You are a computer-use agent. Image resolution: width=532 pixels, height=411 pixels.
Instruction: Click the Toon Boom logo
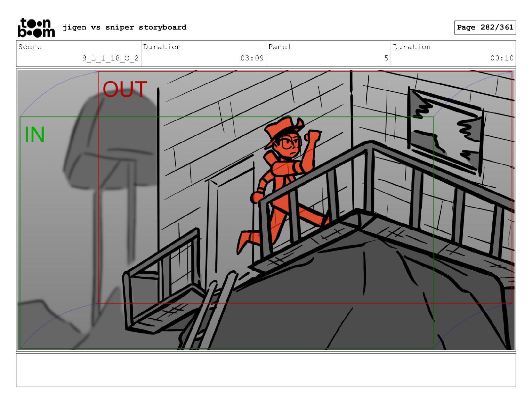tap(36, 28)
